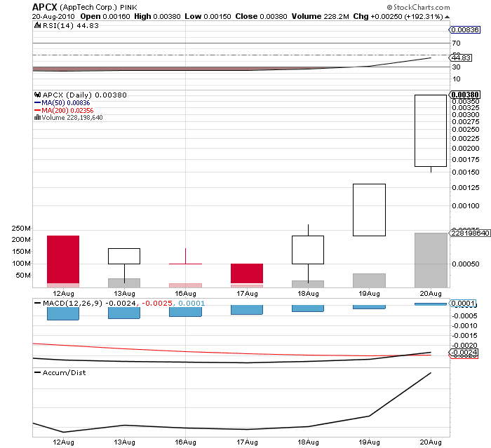Click the 20Aug white candlestick body
Image resolution: width=491 pixels, height=448 pixels.
(x=431, y=130)
